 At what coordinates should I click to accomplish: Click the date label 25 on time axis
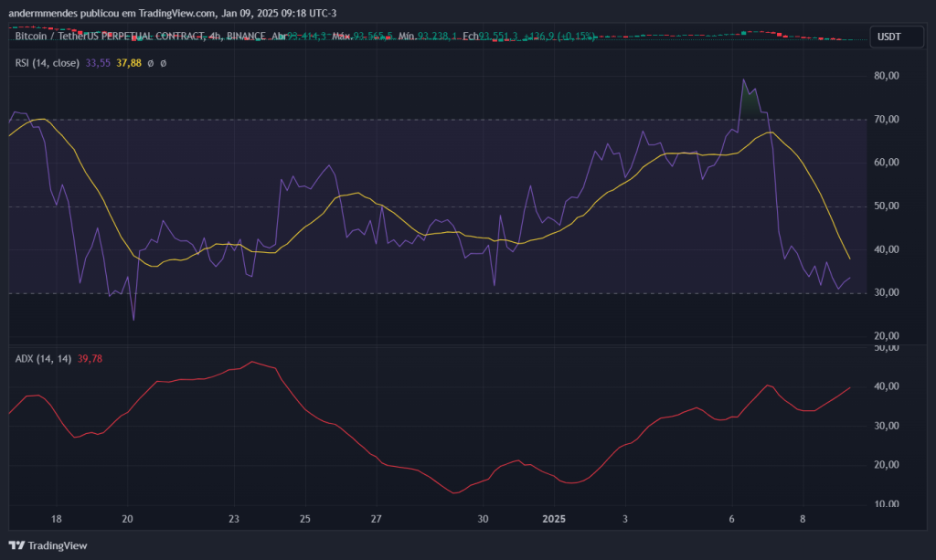click(305, 519)
